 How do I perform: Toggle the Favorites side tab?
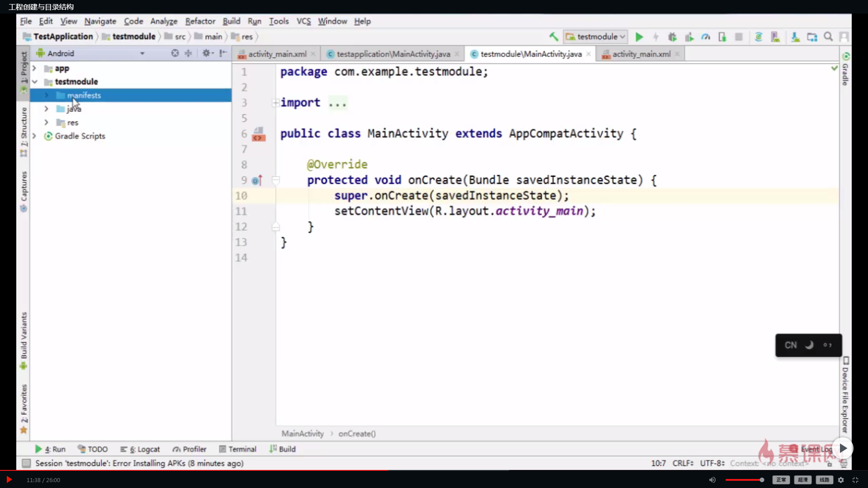click(x=24, y=409)
